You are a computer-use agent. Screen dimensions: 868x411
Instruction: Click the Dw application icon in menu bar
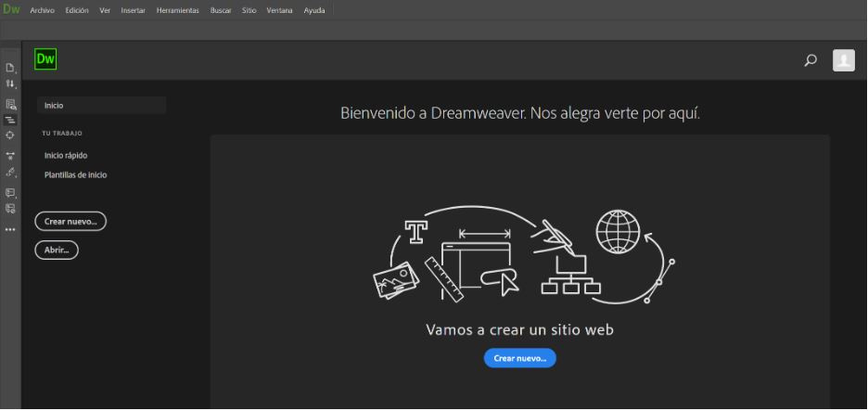[x=11, y=9]
